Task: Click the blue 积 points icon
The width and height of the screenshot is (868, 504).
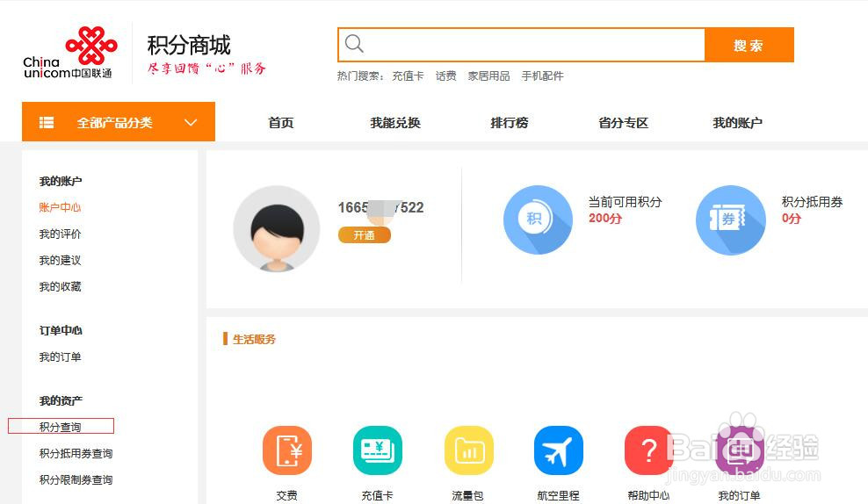Action: (x=538, y=220)
